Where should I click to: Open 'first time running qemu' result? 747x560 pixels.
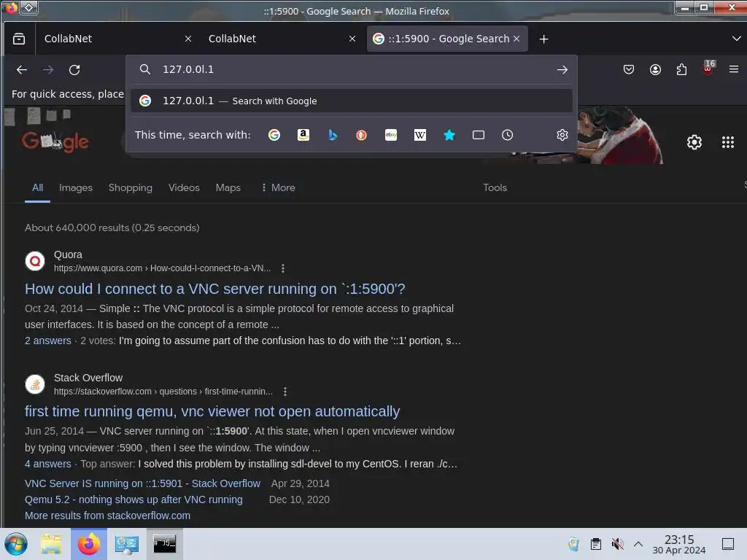pyautogui.click(x=212, y=411)
